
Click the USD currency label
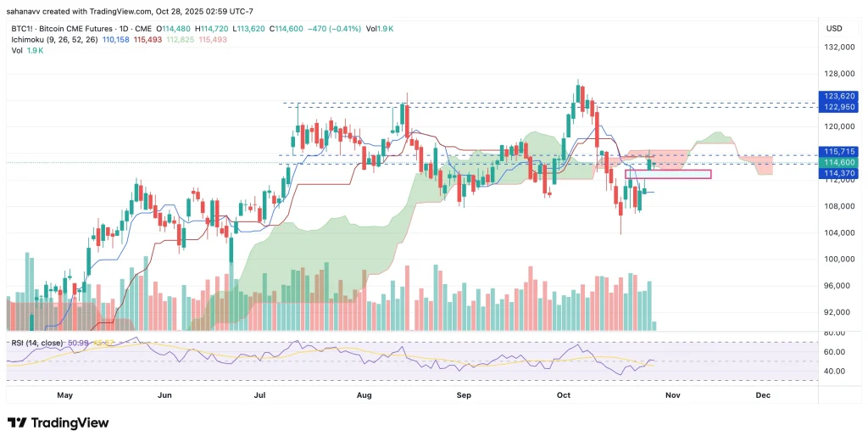[833, 28]
